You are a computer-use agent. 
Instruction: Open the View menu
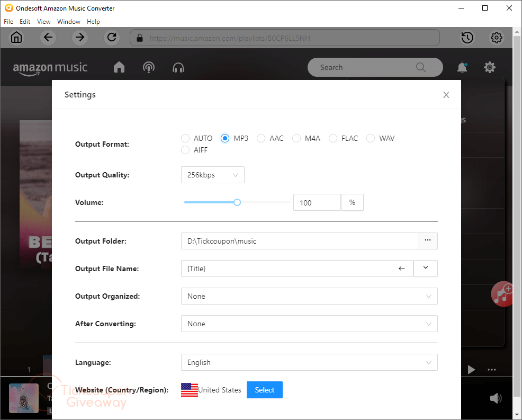click(43, 22)
